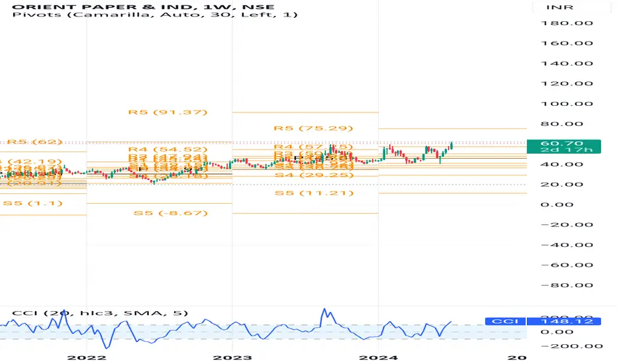Select the R5 (91.37) pivot label
The height and width of the screenshot is (364, 617).
pos(167,112)
